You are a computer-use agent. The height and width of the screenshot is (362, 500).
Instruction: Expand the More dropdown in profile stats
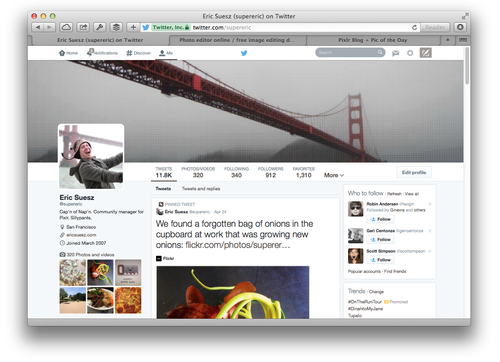click(334, 175)
